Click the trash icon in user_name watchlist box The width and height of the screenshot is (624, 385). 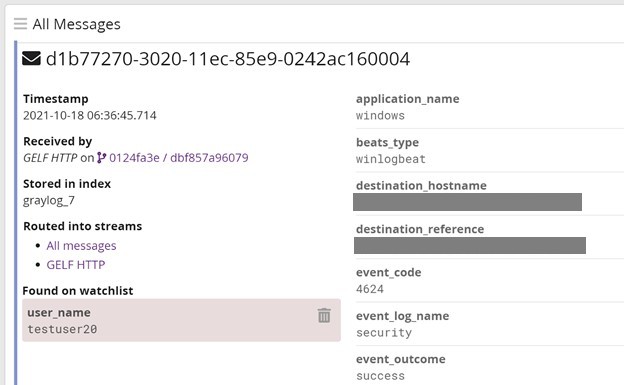[324, 315]
